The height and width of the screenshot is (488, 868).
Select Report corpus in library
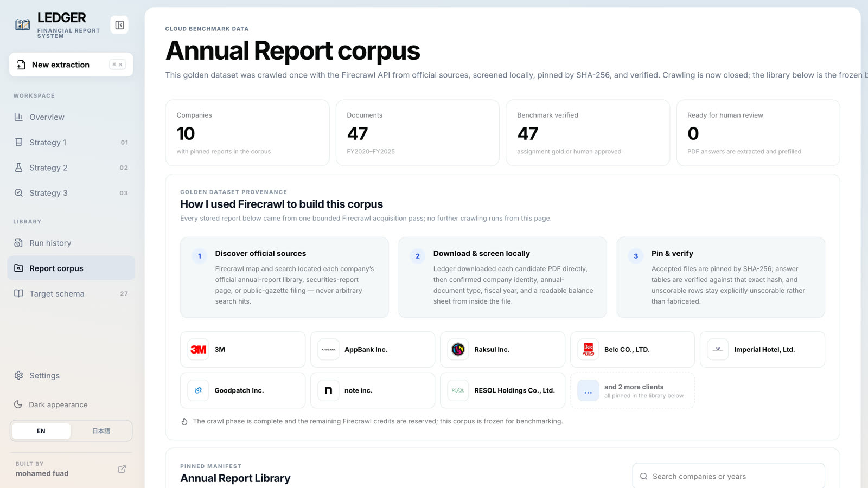71,268
